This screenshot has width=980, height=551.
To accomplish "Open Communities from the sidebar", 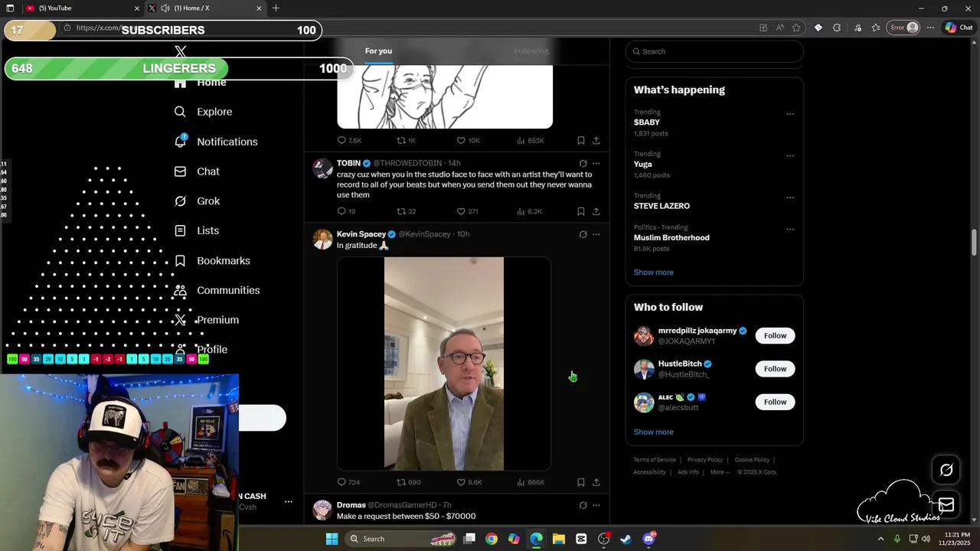I will coord(217,290).
